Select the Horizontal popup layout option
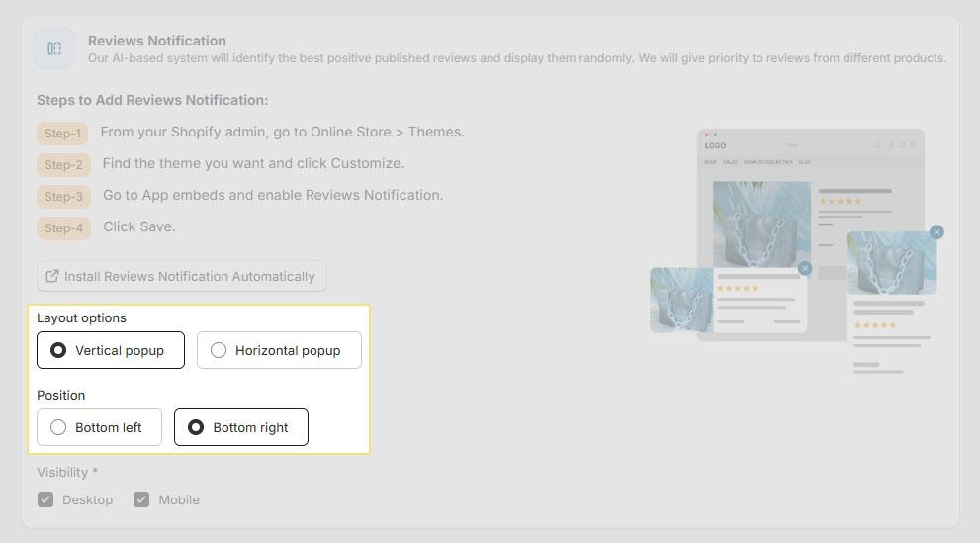Image resolution: width=980 pixels, height=543 pixels. (279, 350)
